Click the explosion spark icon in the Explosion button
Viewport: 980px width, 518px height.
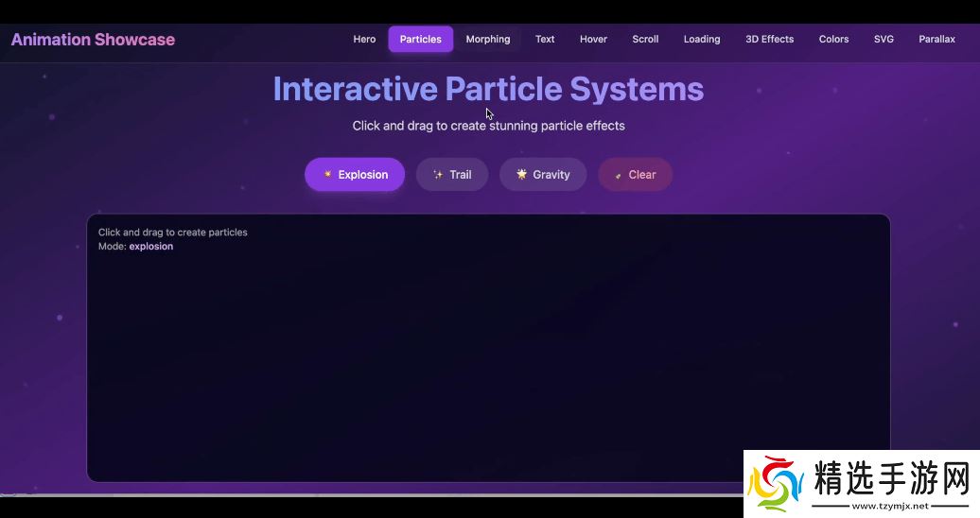coord(327,175)
